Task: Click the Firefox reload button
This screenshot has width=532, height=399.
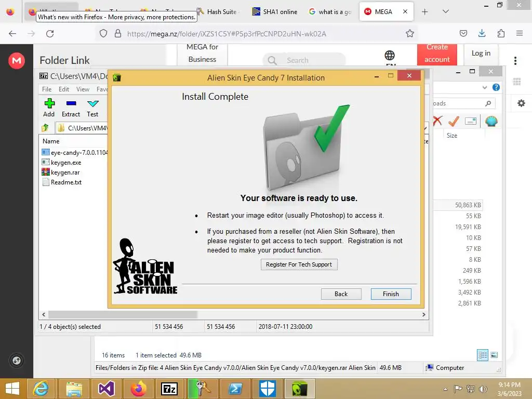Action: click(50, 34)
